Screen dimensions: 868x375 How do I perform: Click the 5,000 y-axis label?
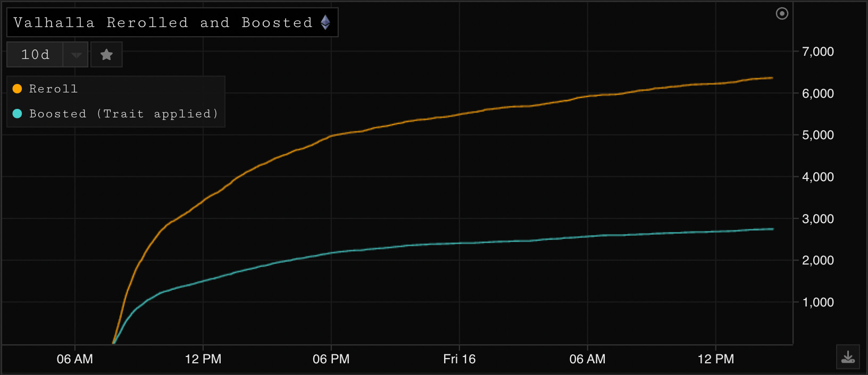coord(817,135)
